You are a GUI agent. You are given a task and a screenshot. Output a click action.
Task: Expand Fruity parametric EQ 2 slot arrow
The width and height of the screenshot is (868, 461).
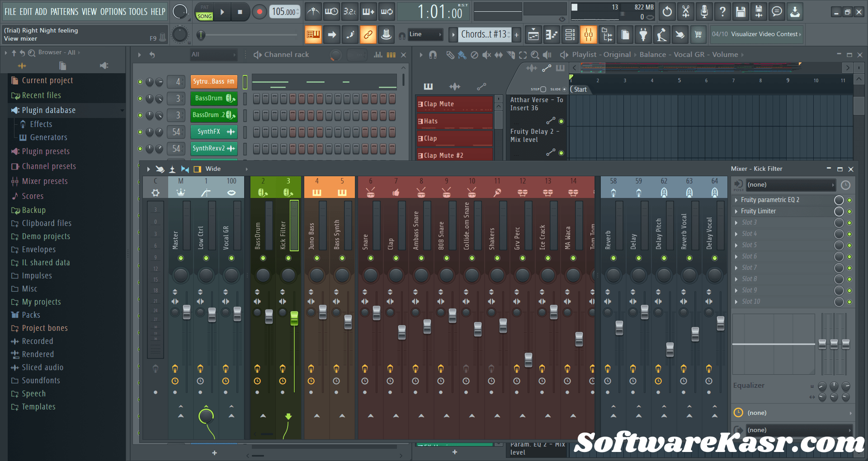click(x=736, y=200)
